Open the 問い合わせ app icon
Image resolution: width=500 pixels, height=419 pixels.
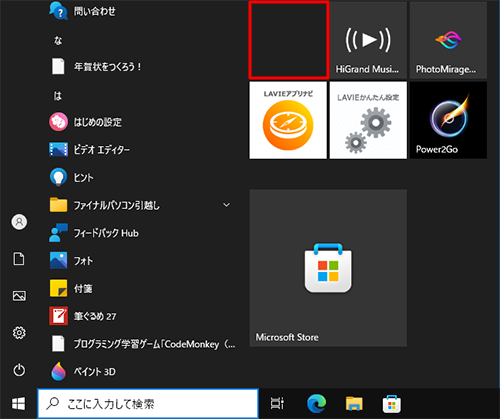58,10
